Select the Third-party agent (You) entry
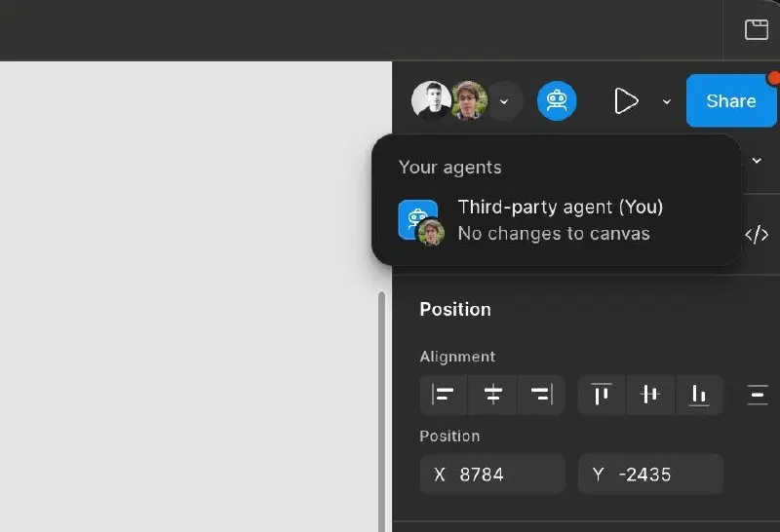Image resolution: width=780 pixels, height=532 pixels. tap(557, 220)
